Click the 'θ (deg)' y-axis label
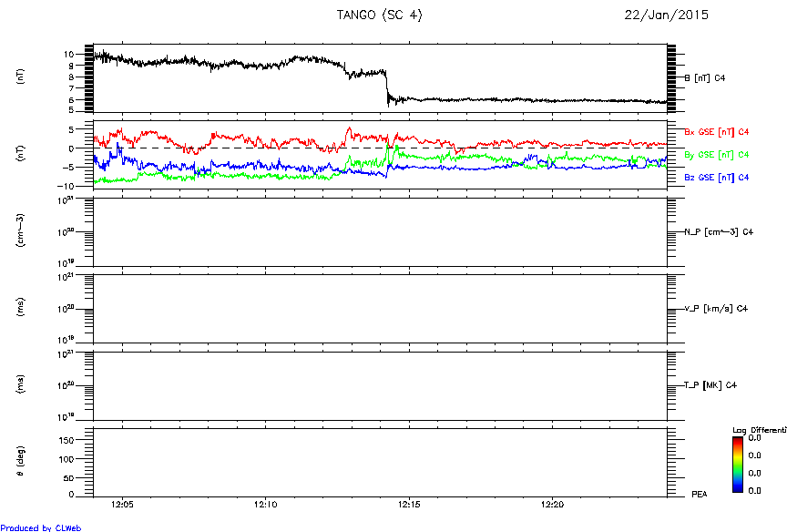The width and height of the screenshot is (787, 532). tap(21, 461)
